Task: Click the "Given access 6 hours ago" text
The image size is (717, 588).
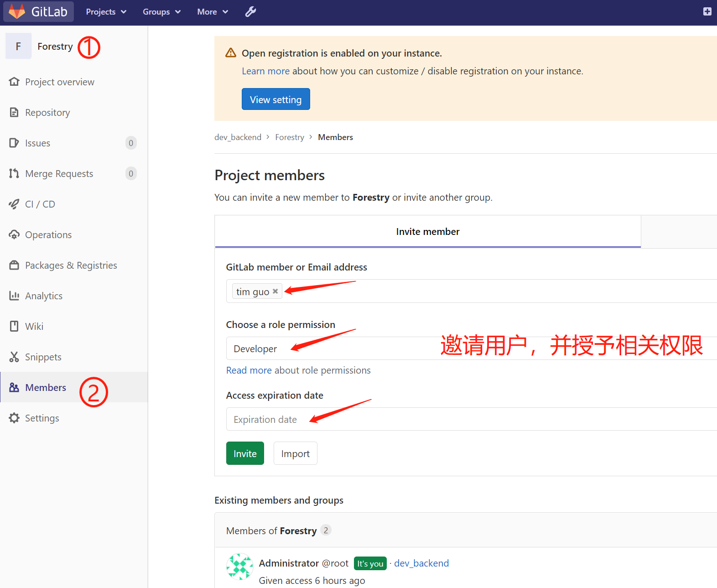Action: 312,580
